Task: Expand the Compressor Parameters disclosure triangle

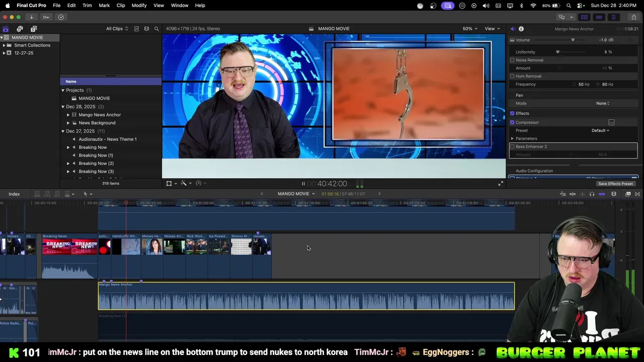Action: [x=512, y=138]
